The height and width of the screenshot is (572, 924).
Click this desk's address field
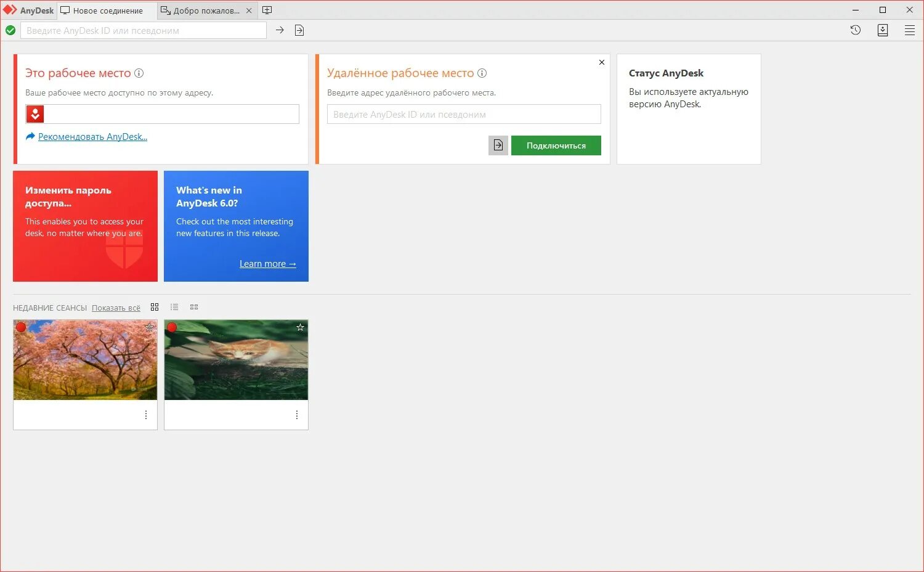coord(162,114)
